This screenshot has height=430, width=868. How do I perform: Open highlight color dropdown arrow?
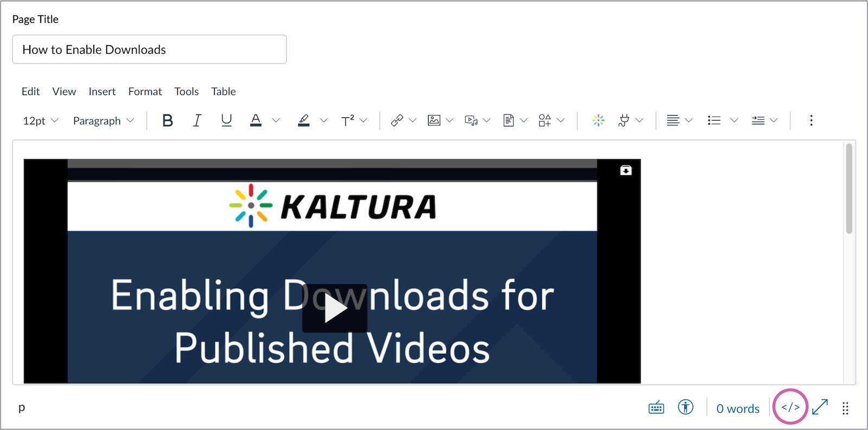(324, 121)
